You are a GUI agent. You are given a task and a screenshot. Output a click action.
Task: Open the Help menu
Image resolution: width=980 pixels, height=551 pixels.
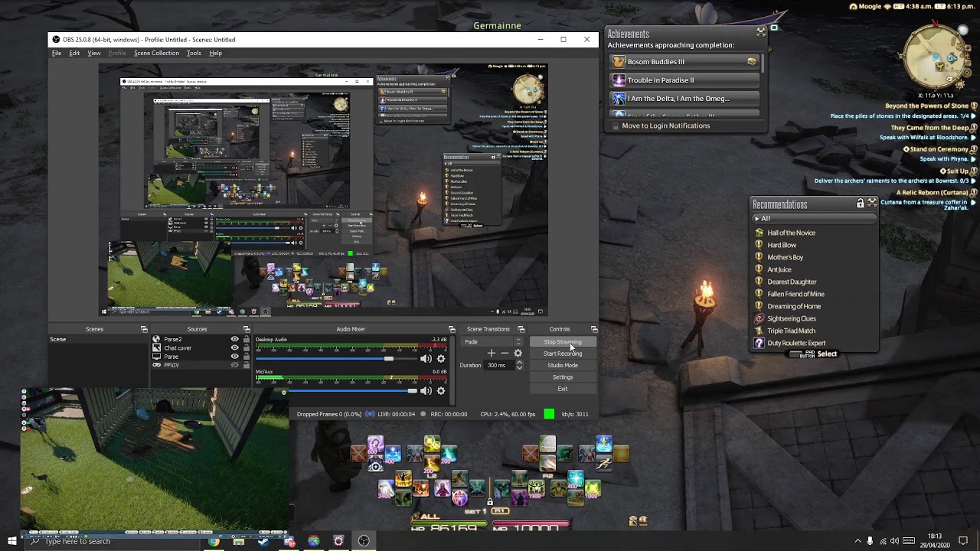[x=216, y=53]
